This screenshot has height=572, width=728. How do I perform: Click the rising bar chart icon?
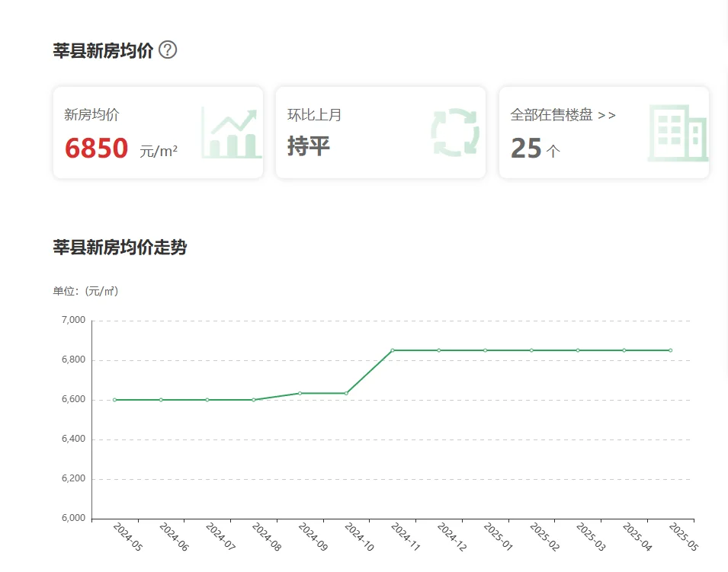pos(231,133)
